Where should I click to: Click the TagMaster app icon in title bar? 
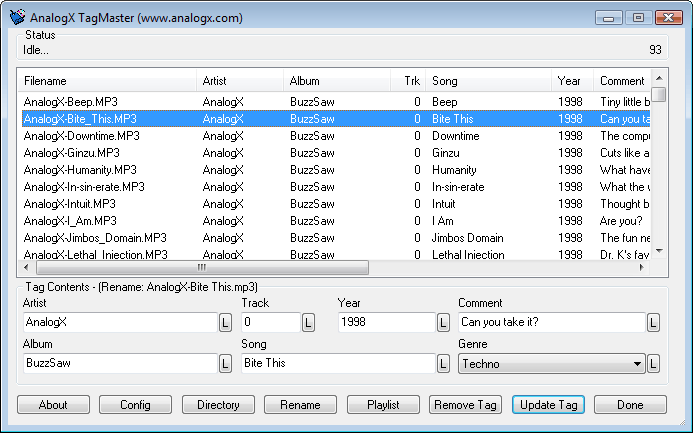pos(18,18)
